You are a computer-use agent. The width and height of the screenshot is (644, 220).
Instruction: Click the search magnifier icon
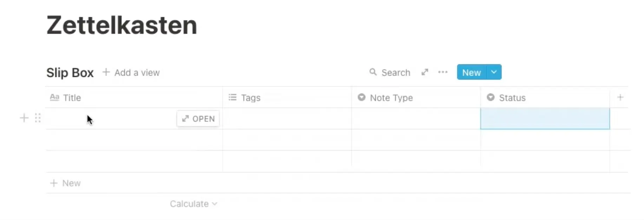373,72
